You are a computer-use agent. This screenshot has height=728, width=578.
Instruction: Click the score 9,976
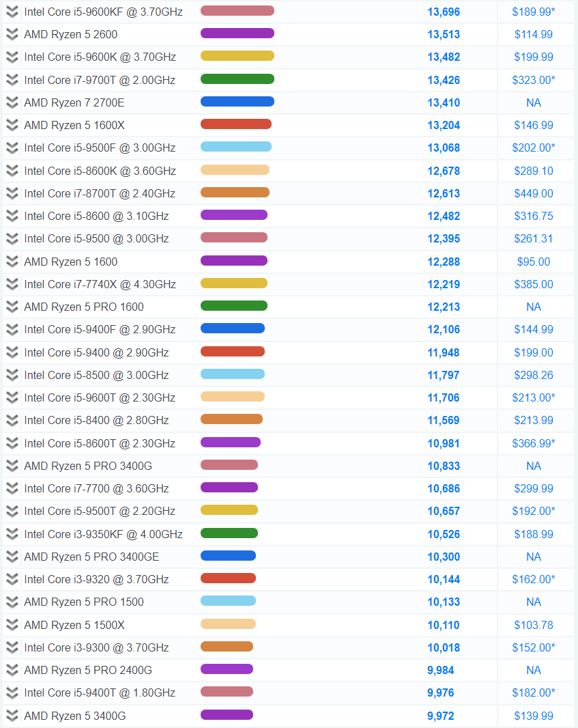click(x=441, y=692)
